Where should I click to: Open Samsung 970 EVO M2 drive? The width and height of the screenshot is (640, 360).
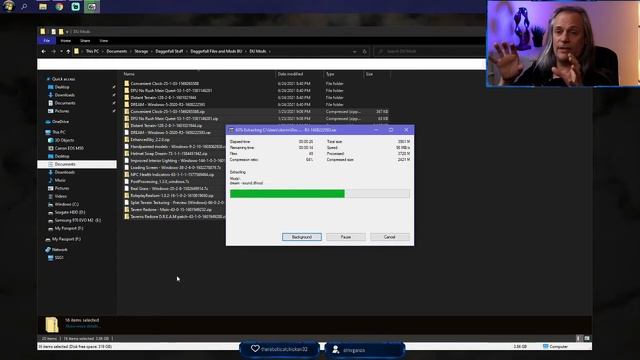click(x=78, y=220)
